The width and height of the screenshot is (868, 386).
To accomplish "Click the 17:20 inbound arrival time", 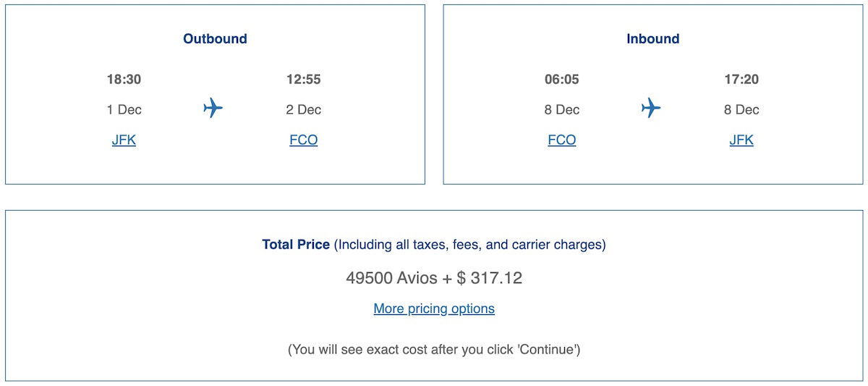I will [741, 80].
